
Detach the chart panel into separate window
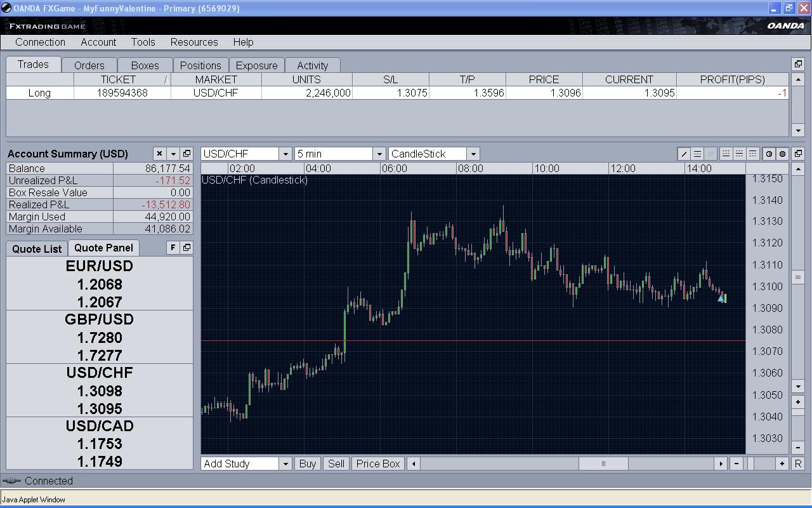pos(798,154)
